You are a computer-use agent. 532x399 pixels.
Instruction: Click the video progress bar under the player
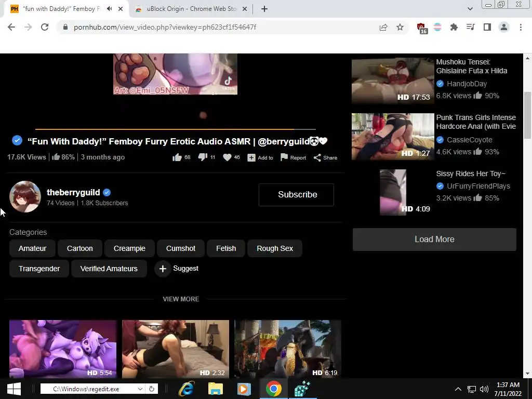(x=176, y=129)
